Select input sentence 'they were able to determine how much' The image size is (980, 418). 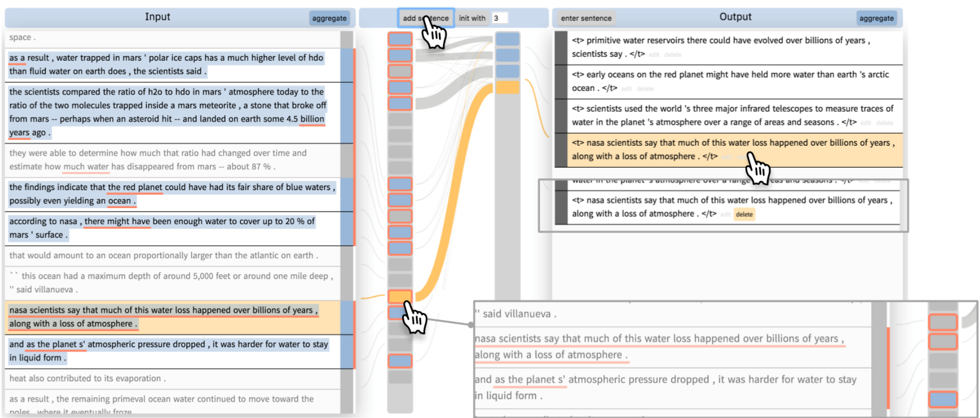coord(173,160)
